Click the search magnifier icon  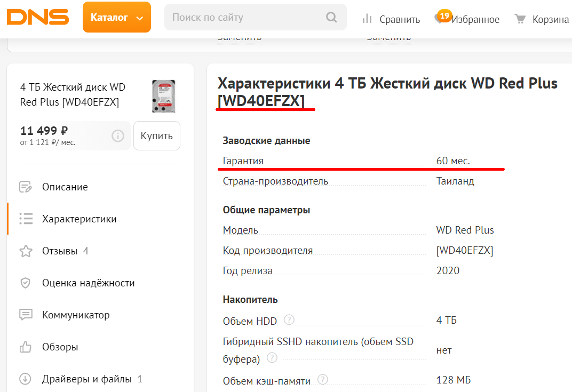pos(331,18)
